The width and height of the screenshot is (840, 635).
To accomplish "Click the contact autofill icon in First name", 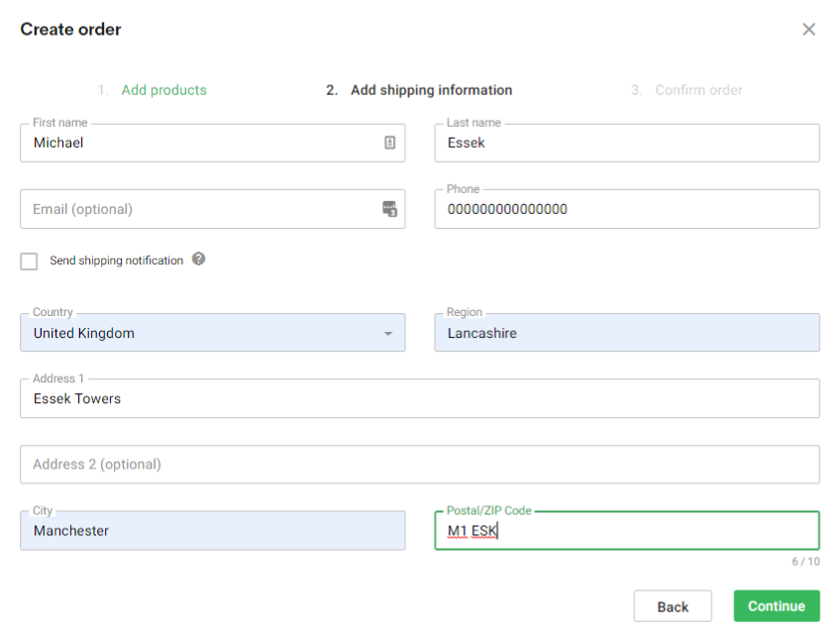I will pos(389,143).
